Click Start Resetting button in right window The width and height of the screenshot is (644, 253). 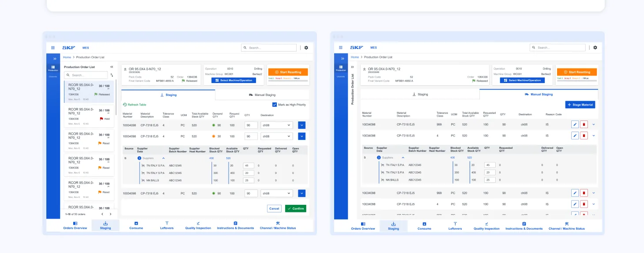tap(577, 72)
